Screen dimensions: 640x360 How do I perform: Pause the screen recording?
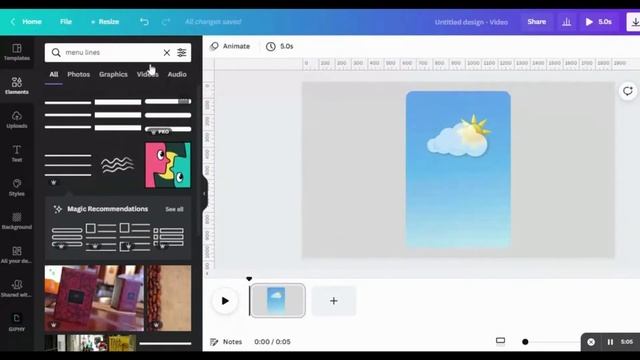[610, 342]
